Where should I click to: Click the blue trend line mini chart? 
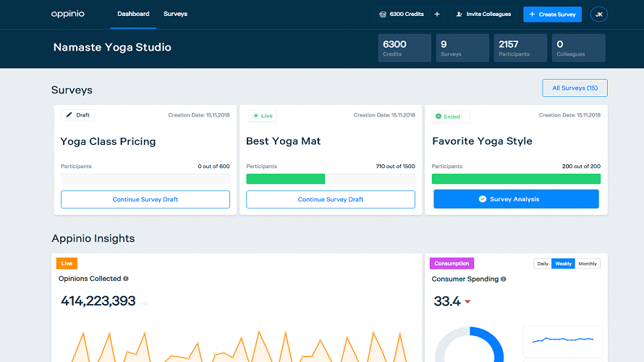(x=563, y=340)
